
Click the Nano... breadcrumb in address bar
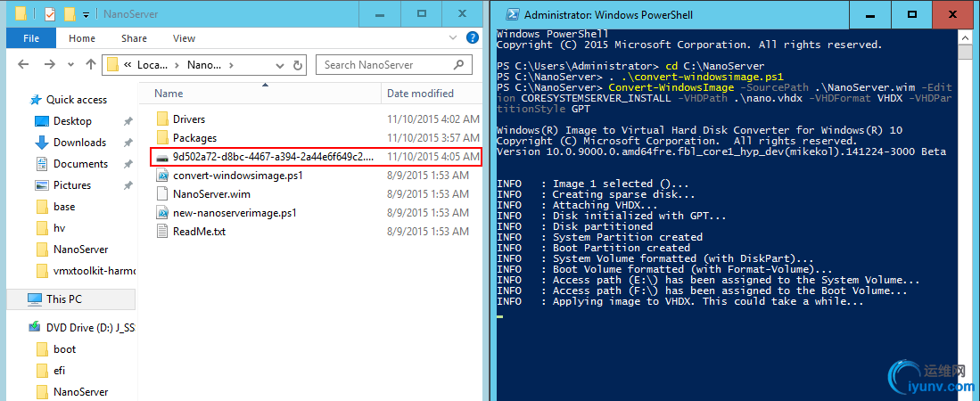pos(204,65)
